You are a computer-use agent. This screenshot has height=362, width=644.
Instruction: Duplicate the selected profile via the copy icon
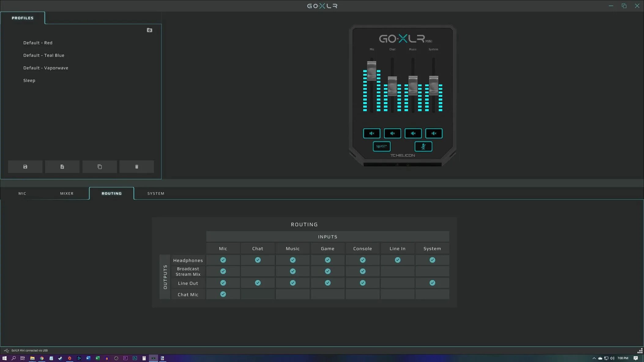tap(99, 166)
